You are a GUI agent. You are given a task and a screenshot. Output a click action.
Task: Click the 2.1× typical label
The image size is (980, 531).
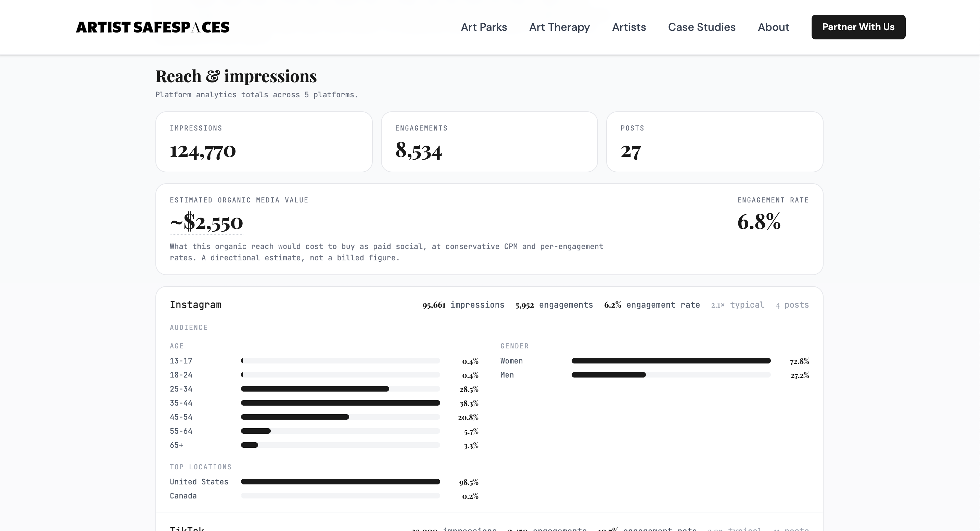[738, 305]
